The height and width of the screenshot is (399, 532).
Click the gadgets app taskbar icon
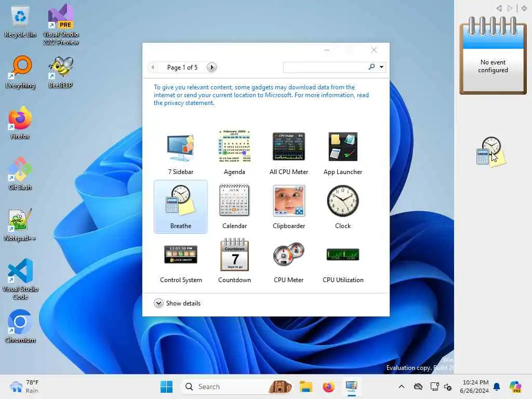352,387
